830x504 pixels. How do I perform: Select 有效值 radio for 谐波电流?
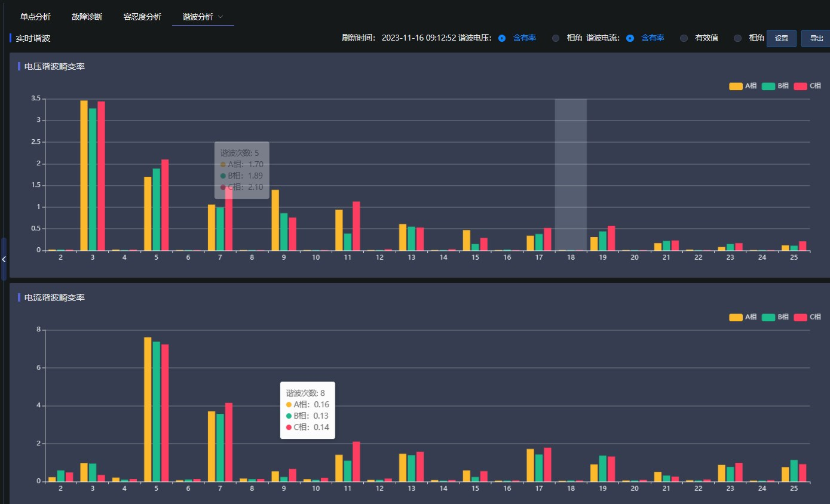click(x=684, y=38)
